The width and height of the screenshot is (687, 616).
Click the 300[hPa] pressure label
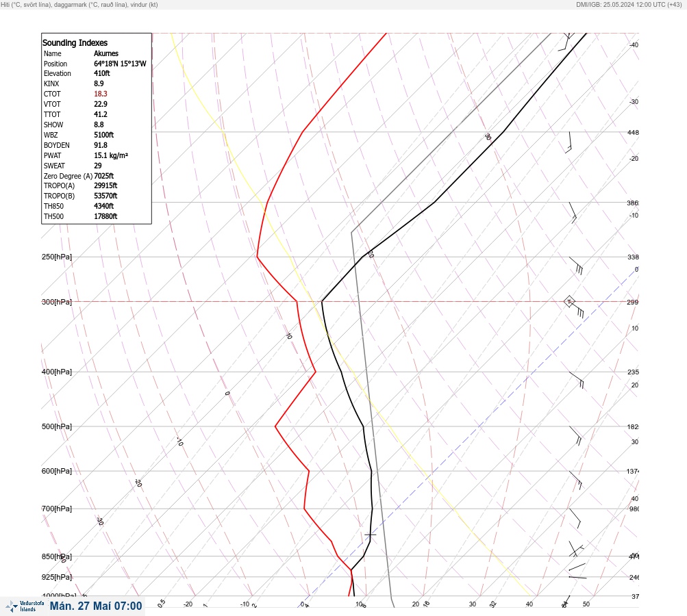(57, 302)
